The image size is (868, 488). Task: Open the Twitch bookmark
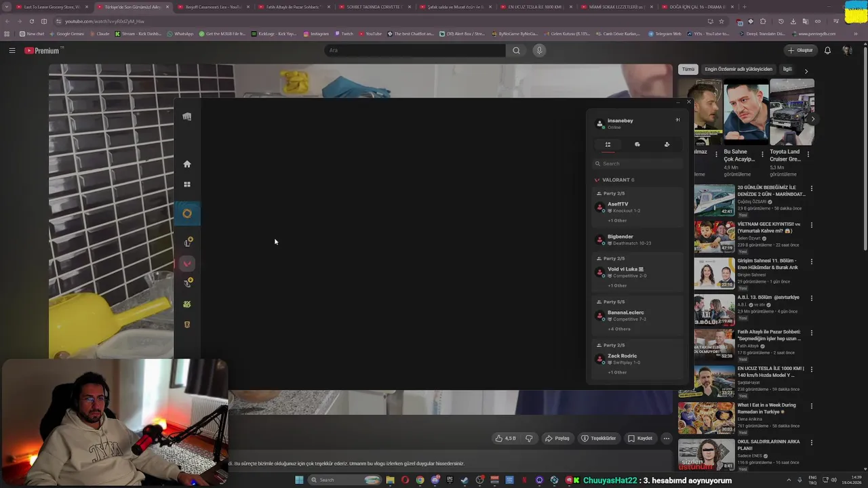[344, 33]
